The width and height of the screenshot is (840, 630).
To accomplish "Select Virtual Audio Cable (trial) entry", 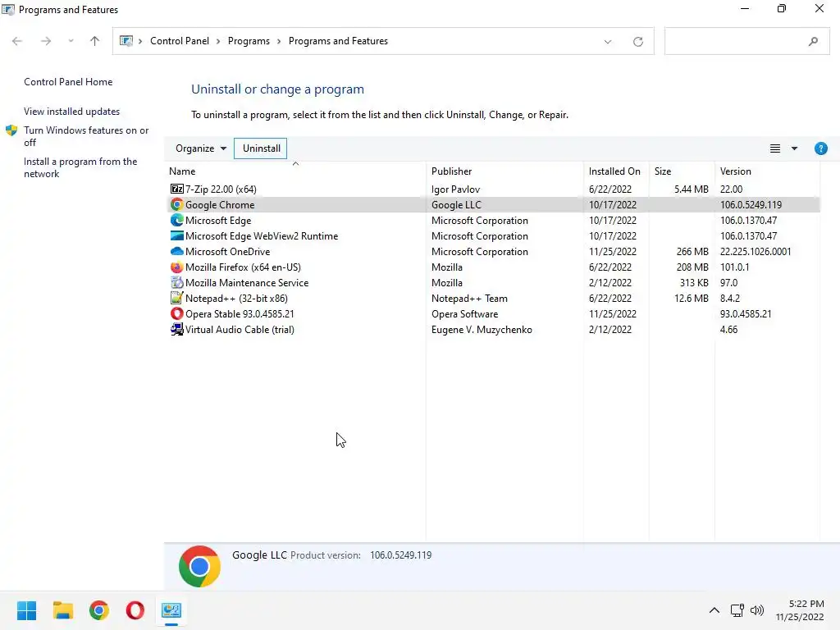I will click(240, 329).
